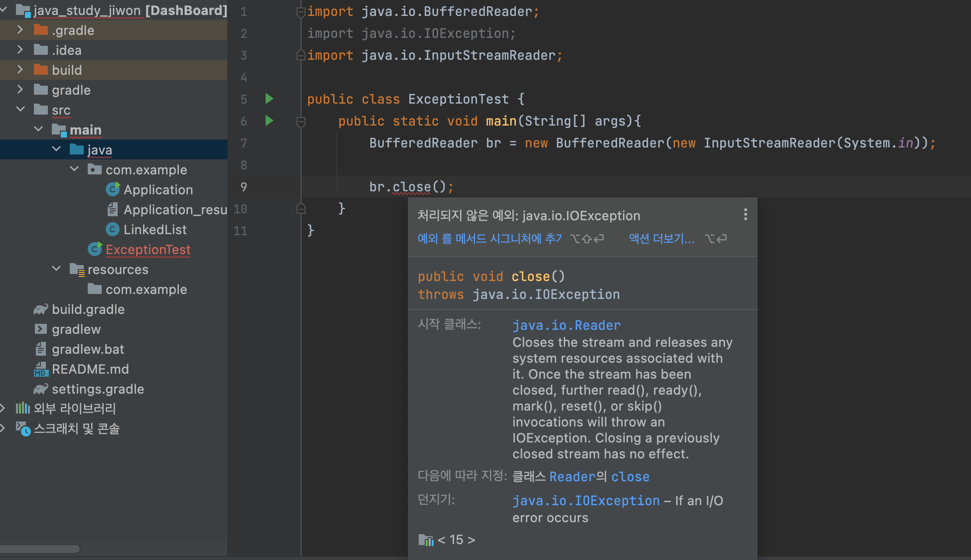Select build.gradle file
This screenshot has width=971, height=560.
[x=88, y=309]
